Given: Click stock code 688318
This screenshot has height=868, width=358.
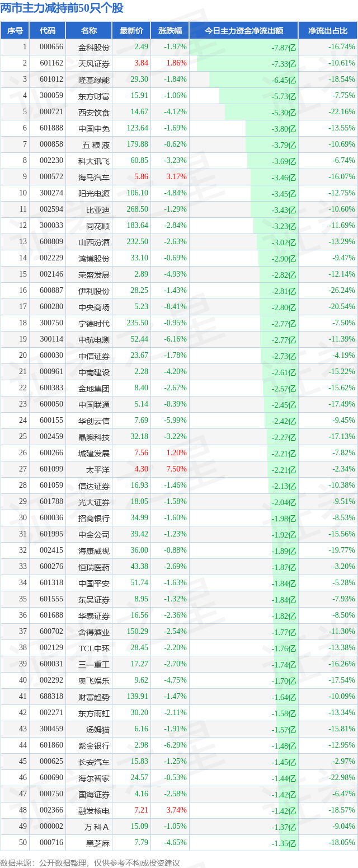Looking at the screenshot, I should click(51, 697).
